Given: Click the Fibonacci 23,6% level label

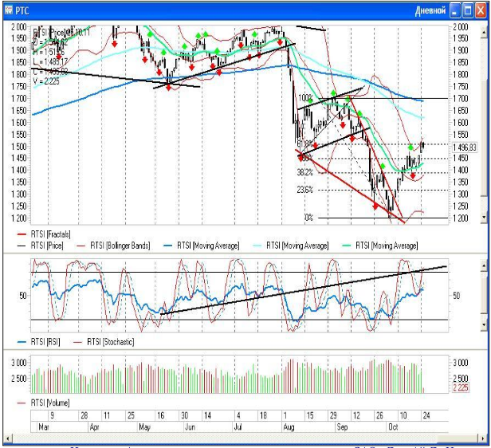Looking at the screenshot, I should click(304, 190).
